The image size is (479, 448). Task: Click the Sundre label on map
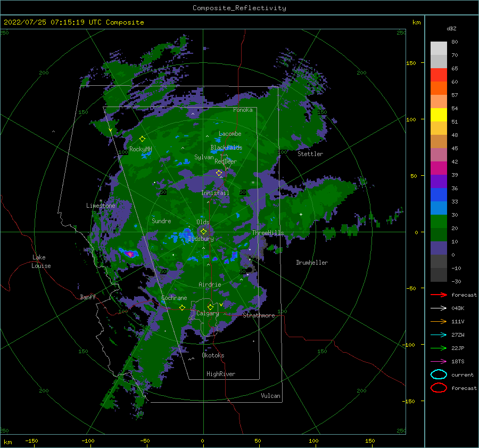(x=161, y=221)
